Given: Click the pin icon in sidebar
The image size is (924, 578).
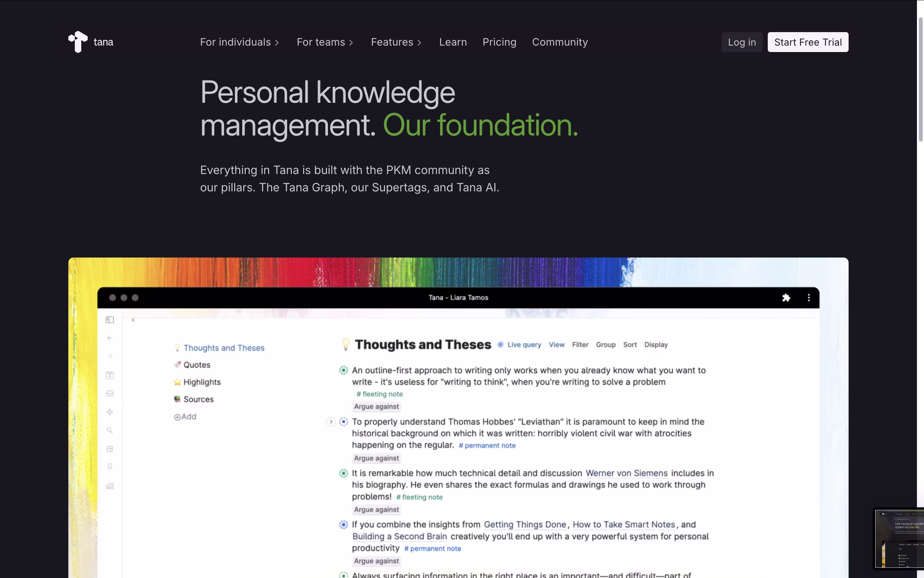Looking at the screenshot, I should tap(110, 467).
